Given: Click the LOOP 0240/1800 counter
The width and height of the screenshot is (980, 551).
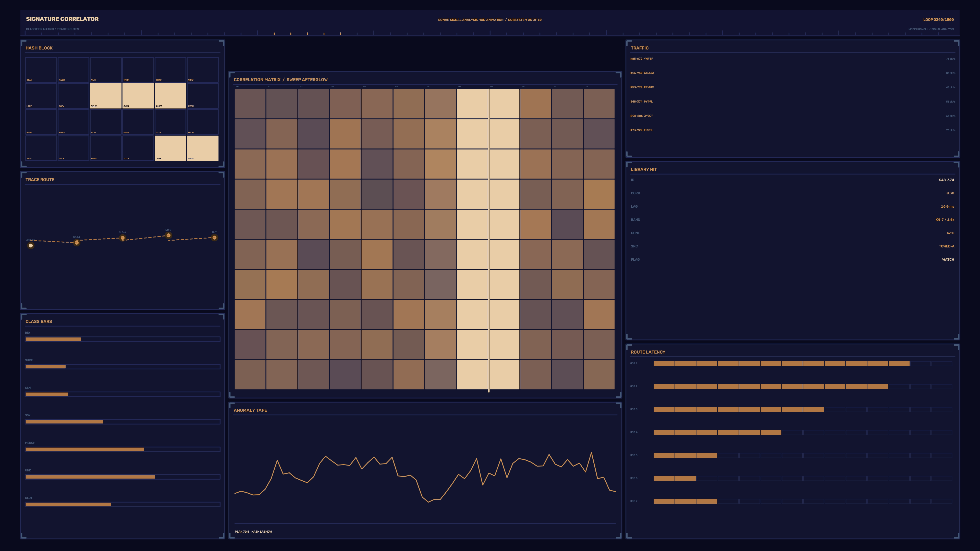Looking at the screenshot, I should (938, 20).
